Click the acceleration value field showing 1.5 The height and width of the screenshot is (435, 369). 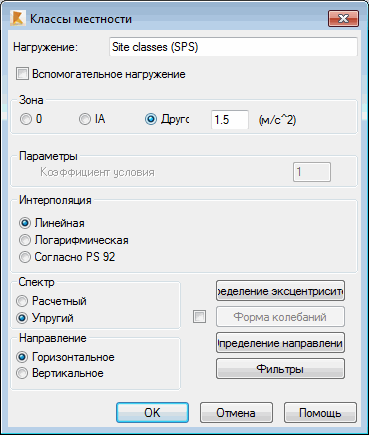tap(230, 120)
